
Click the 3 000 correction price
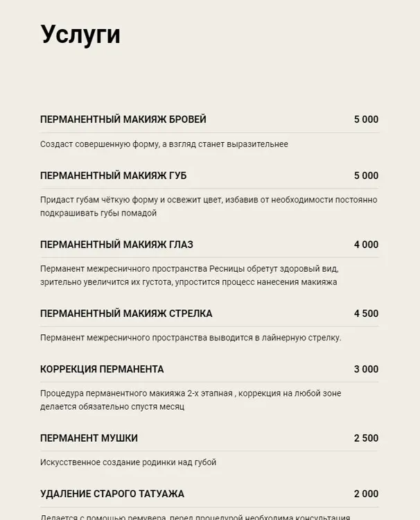click(366, 369)
